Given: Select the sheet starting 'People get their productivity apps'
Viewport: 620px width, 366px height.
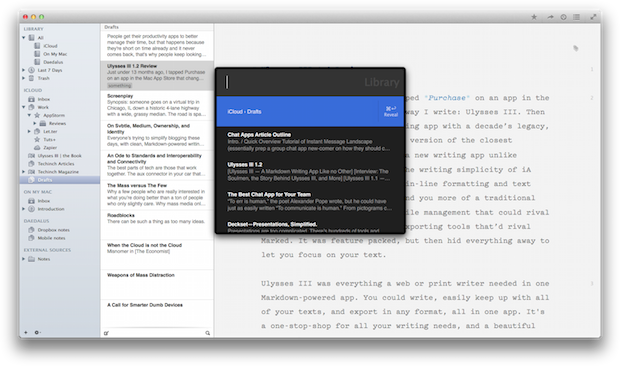Looking at the screenshot, I should coord(157,45).
